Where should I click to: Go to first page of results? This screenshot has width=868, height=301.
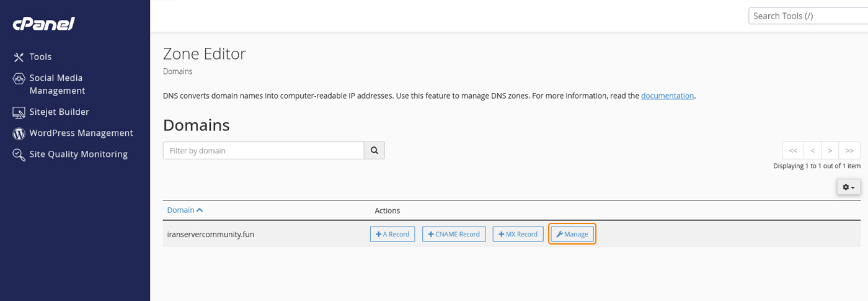coord(792,150)
